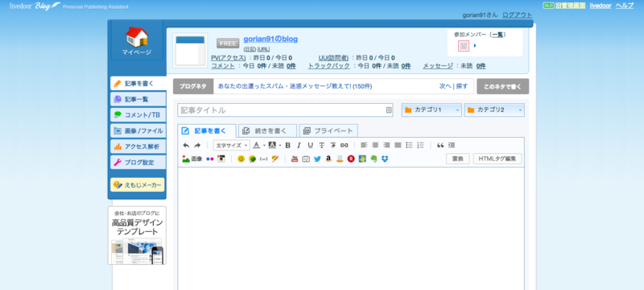Align text right in editor toolbar
This screenshot has height=290, width=644.
coord(386,146)
